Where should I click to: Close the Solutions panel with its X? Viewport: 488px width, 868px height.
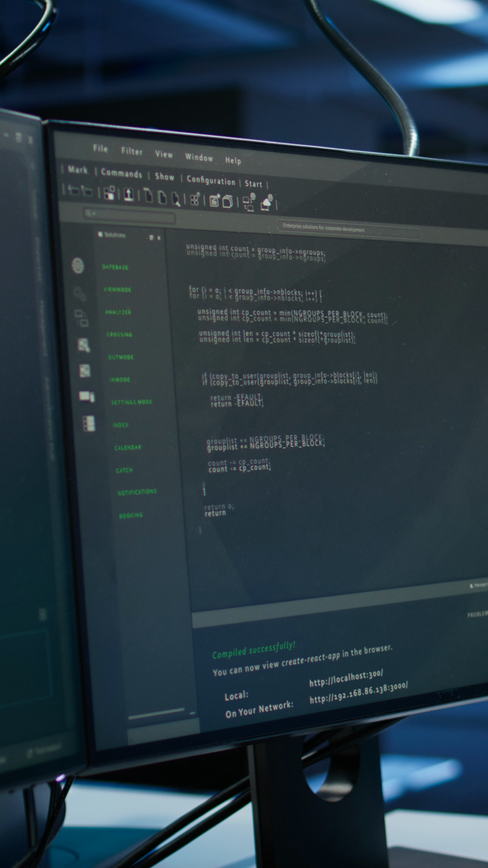(159, 238)
